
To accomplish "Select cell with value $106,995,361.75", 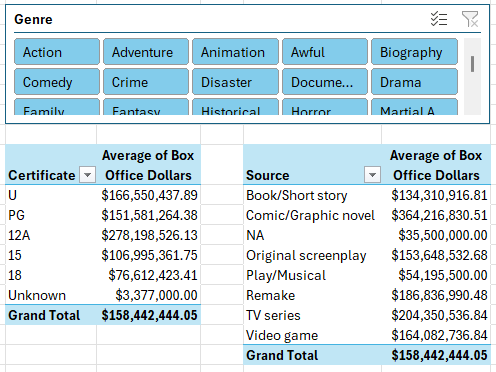I will click(x=149, y=255).
